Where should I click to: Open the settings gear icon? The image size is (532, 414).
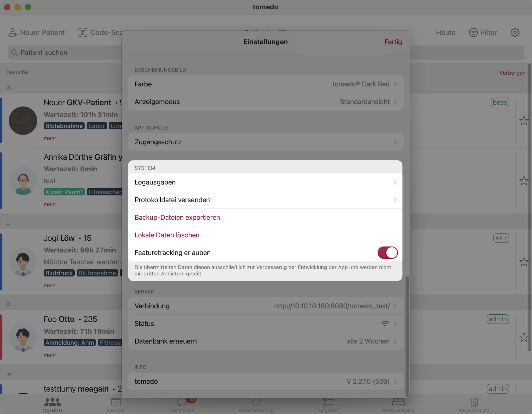515,33
